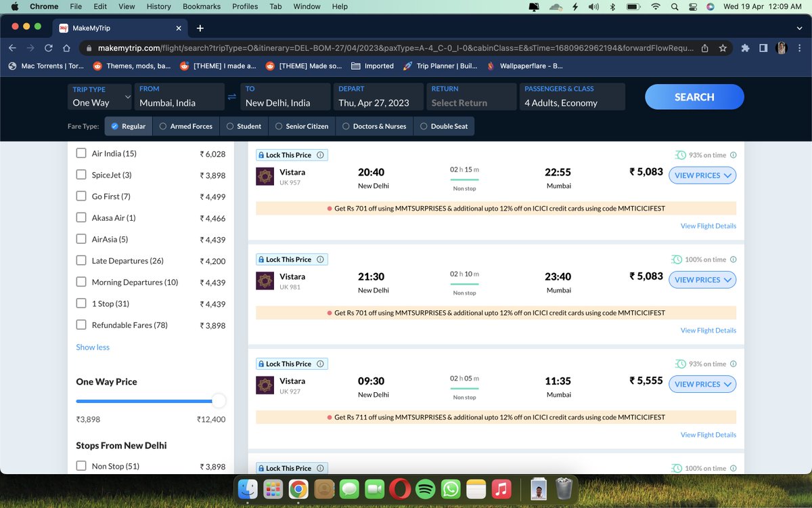
Task: Open the Trip Type One Way dropdown
Action: coord(100,97)
